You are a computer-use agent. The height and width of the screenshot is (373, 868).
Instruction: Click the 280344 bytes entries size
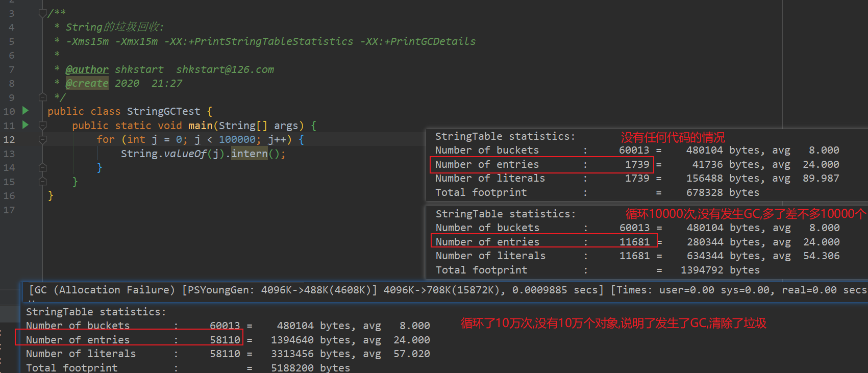[x=726, y=242]
